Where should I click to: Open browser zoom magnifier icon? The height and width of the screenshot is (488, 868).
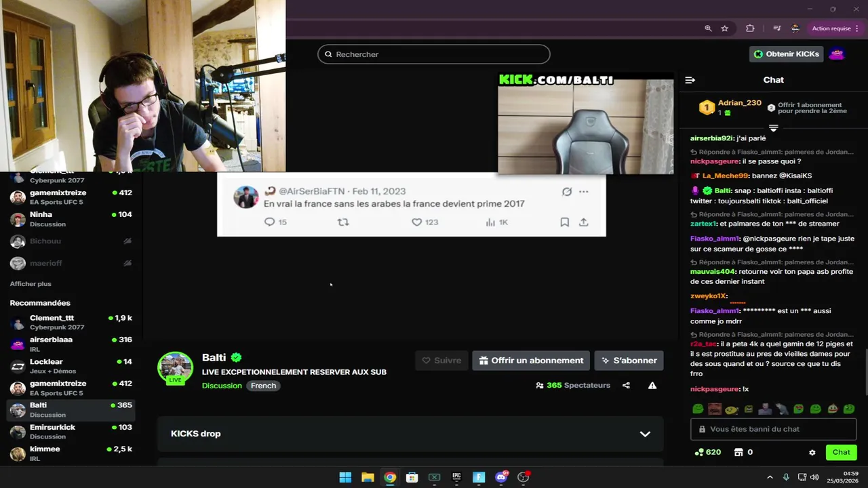click(x=708, y=28)
